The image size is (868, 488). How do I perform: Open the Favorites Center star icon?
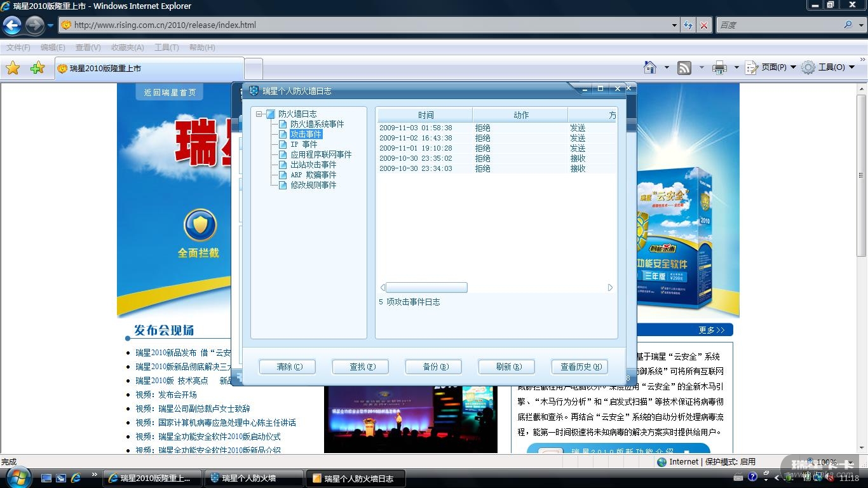[13, 68]
